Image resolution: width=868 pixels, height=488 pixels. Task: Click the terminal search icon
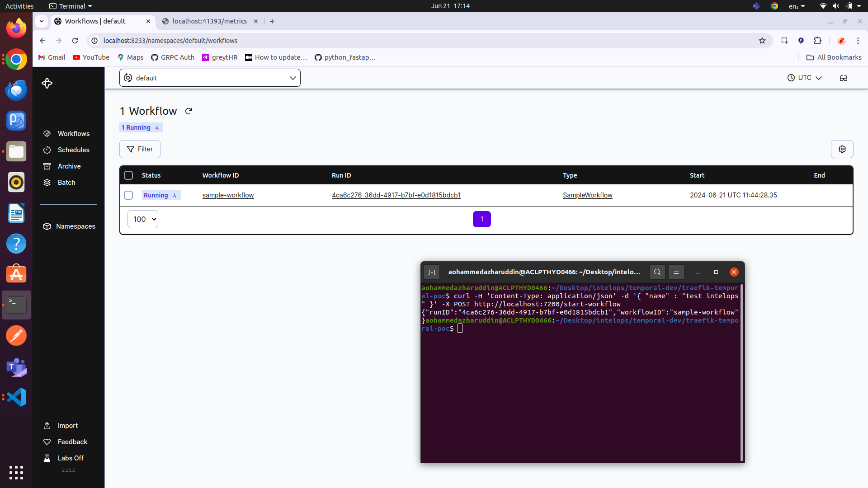coord(657,272)
